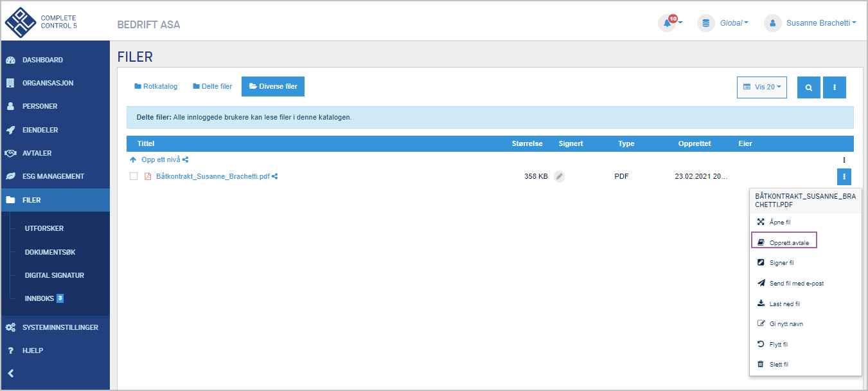Click the Hjelp question mark icon
868x391 pixels.
click(10, 350)
